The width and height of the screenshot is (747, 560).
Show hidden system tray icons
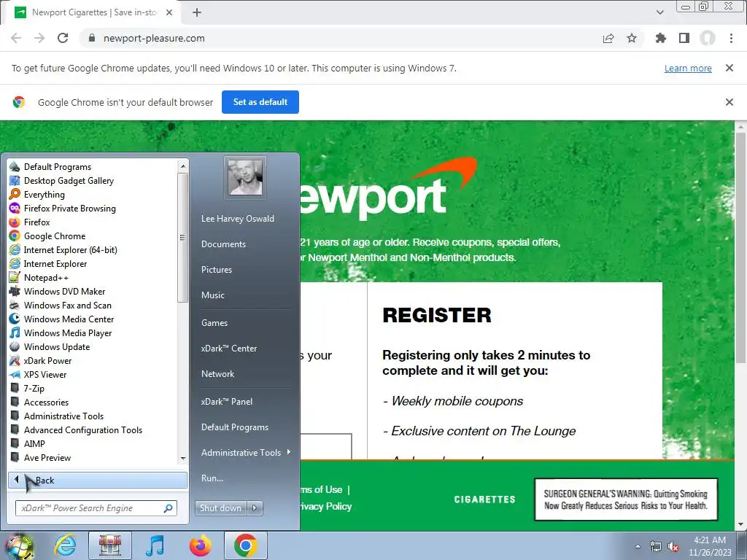coord(638,547)
